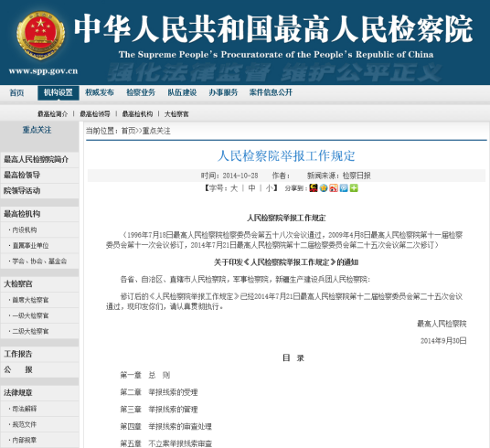This screenshot has width=490, height=448.
Task: Open 最高检领导 in sidebar
Action: coord(39,175)
